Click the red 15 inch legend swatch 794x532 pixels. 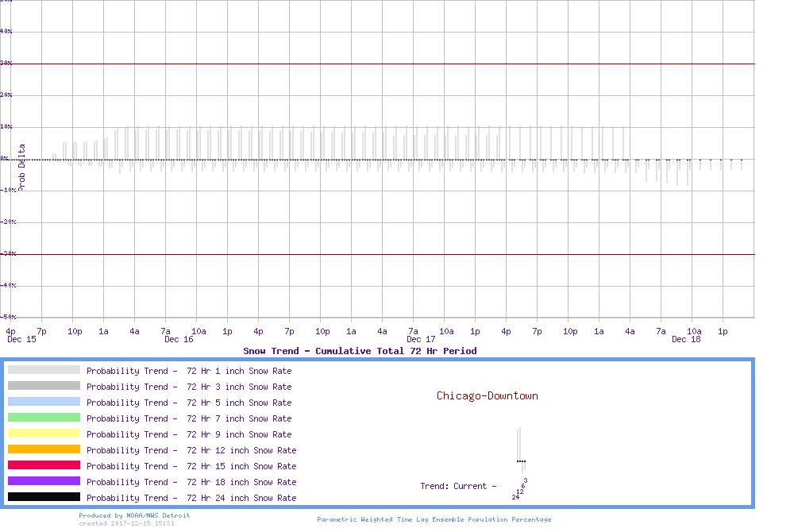(x=44, y=465)
